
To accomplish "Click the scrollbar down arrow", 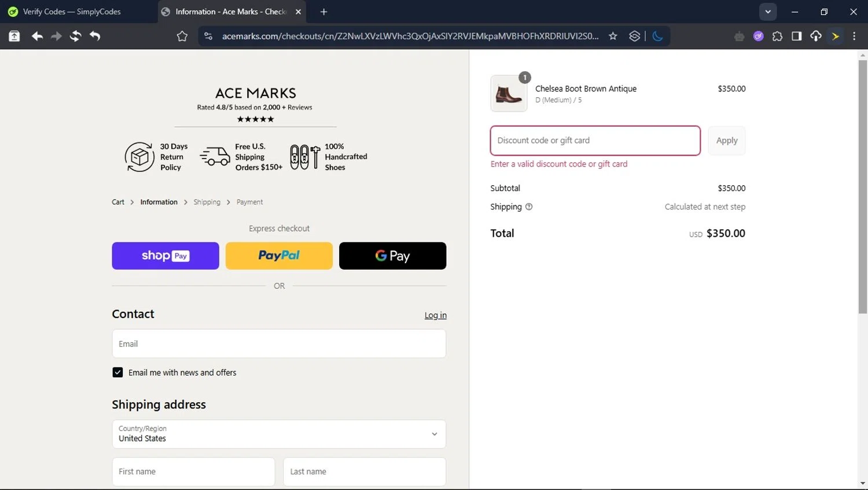I will click(863, 483).
